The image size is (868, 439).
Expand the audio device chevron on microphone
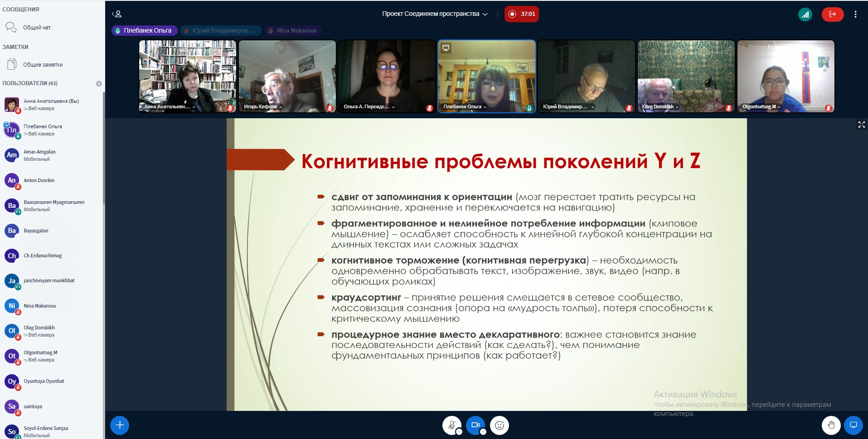tap(459, 432)
